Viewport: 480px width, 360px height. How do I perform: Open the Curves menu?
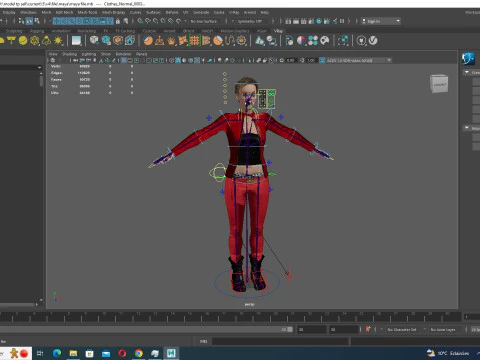pyautogui.click(x=135, y=12)
